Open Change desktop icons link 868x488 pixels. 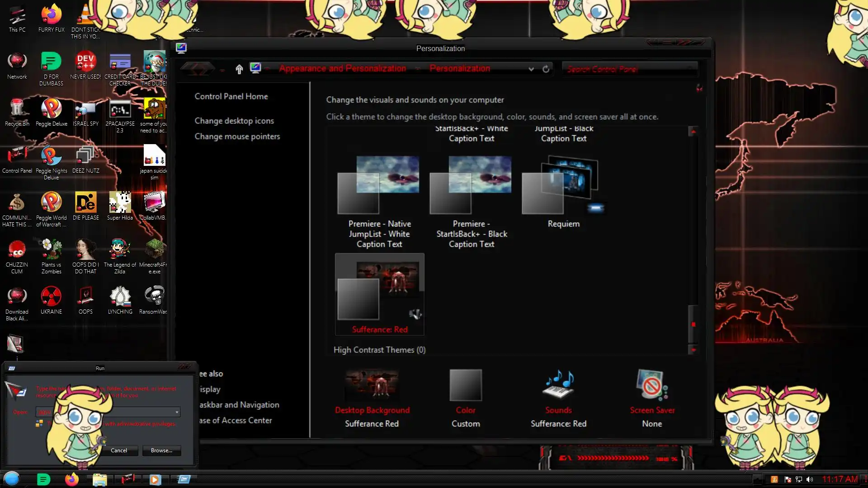[234, 121]
